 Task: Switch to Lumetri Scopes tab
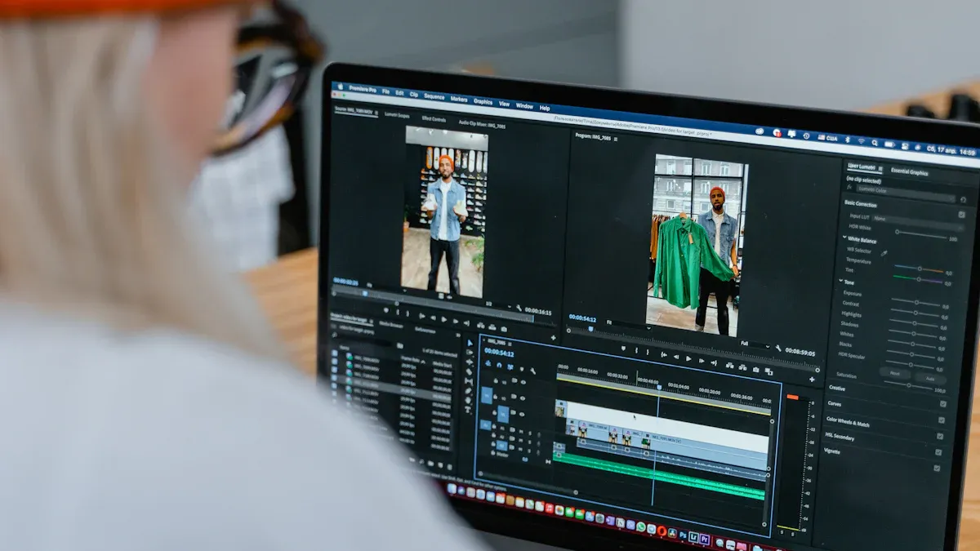point(397,115)
